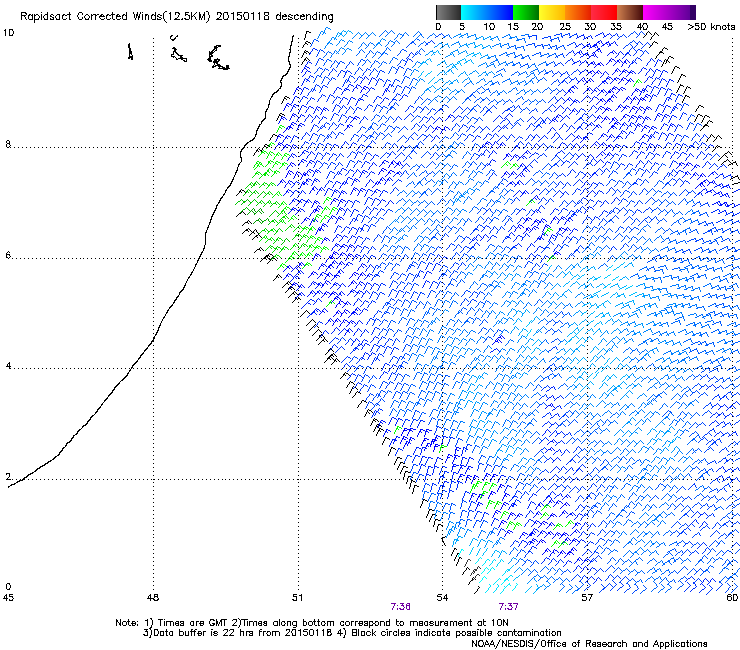Click latitude axis label 8
The image size is (740, 650).
(8, 144)
